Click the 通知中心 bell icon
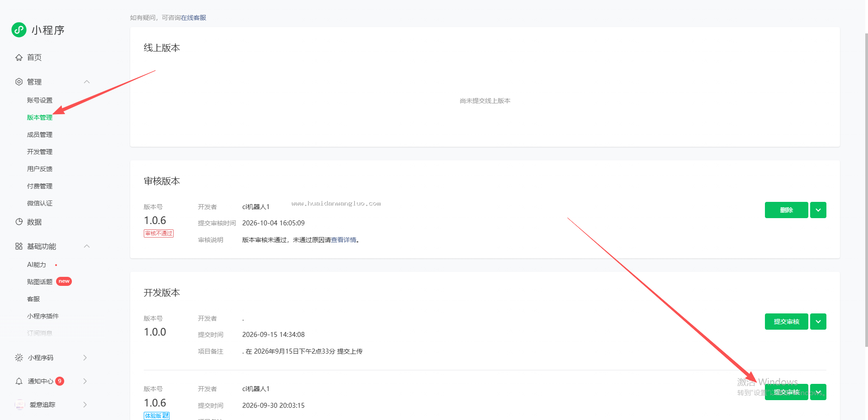 click(x=19, y=381)
